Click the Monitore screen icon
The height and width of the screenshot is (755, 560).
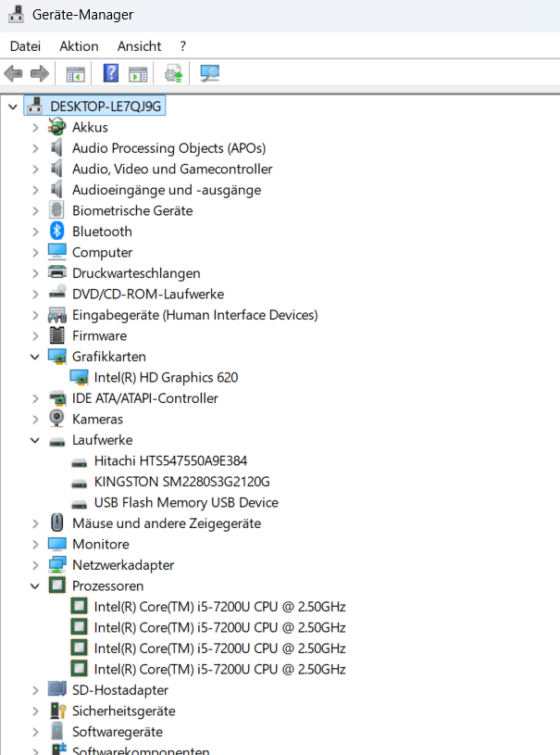tap(56, 544)
